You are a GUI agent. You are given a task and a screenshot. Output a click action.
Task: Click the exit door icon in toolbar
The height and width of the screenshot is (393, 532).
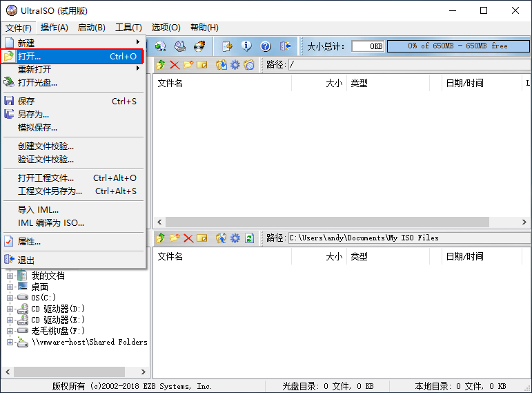(x=285, y=46)
